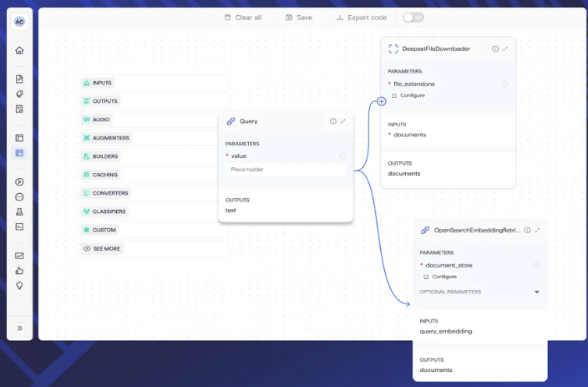Image resolution: width=588 pixels, height=387 pixels.
Task: Expand OPTIONAL PARAMETERS dropdown arrow
Action: tap(536, 292)
